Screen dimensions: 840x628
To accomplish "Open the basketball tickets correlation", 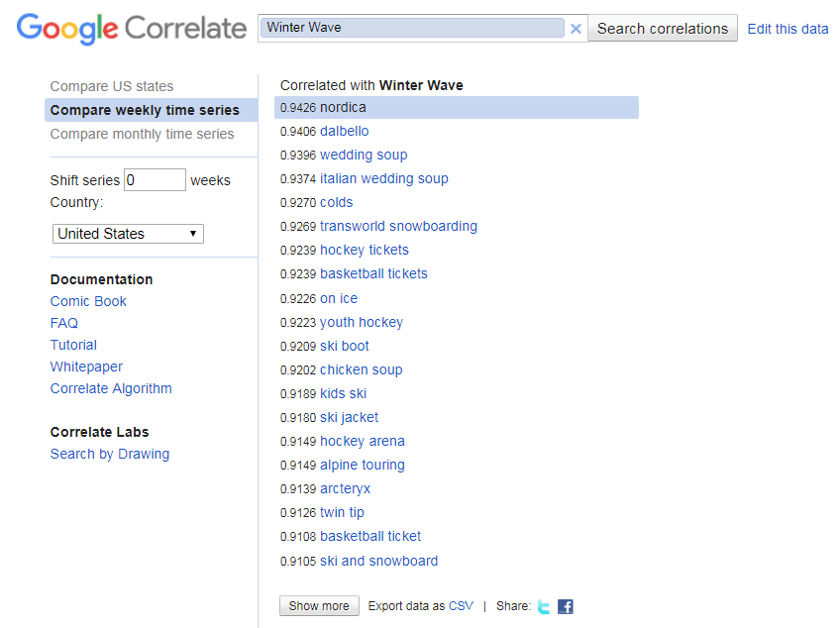I will tap(373, 273).
